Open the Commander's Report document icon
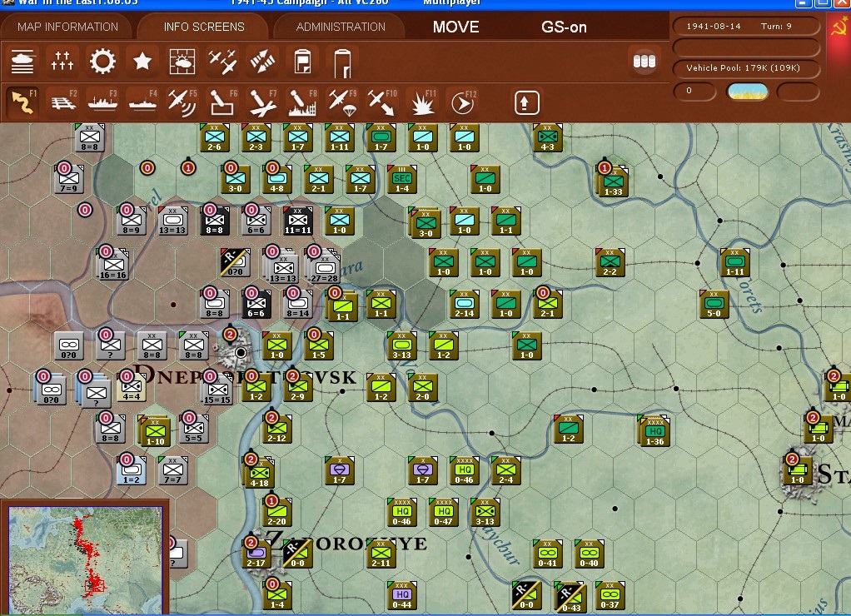Viewport: 851px width, 616px height. pos(302,62)
